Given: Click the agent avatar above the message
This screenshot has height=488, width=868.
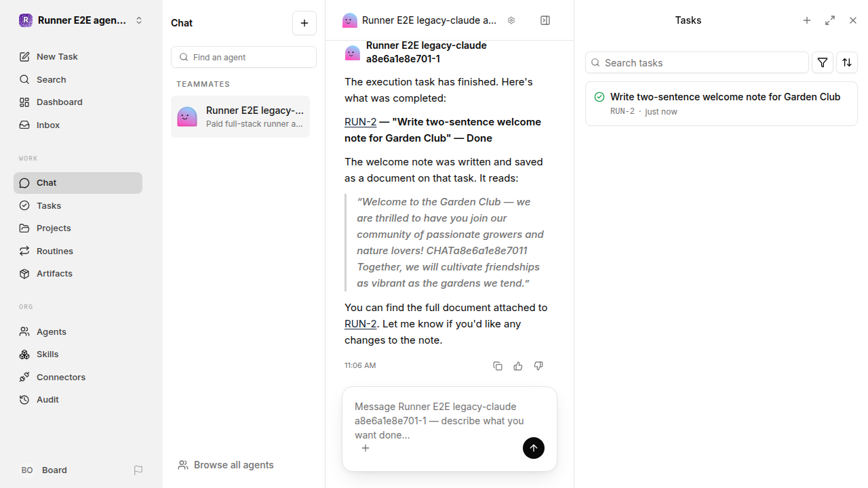Looking at the screenshot, I should pos(353,53).
